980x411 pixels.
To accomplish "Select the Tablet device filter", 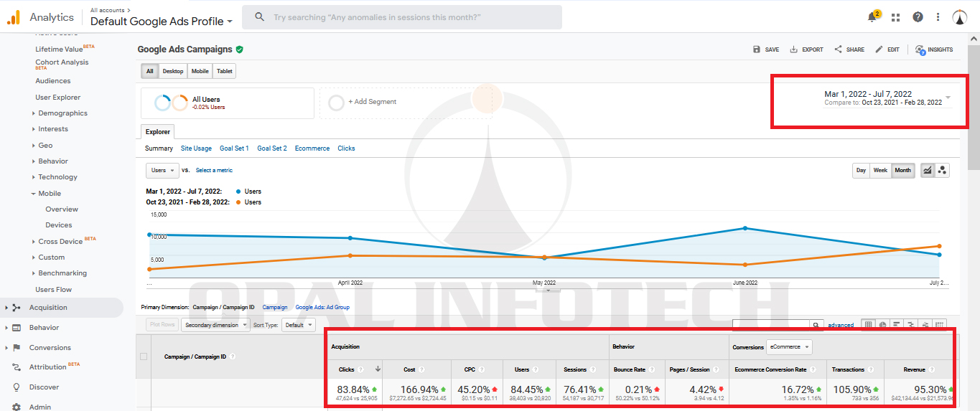I will [224, 71].
